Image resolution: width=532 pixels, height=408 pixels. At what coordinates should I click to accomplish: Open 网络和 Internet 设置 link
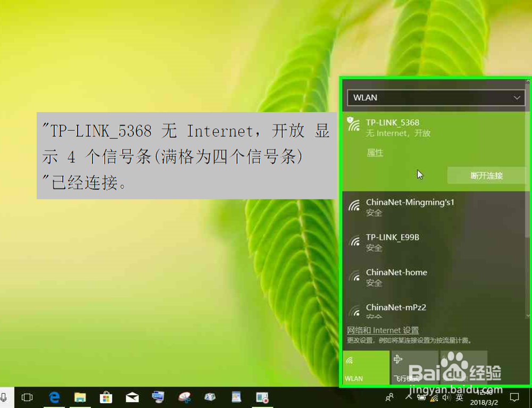click(x=382, y=330)
